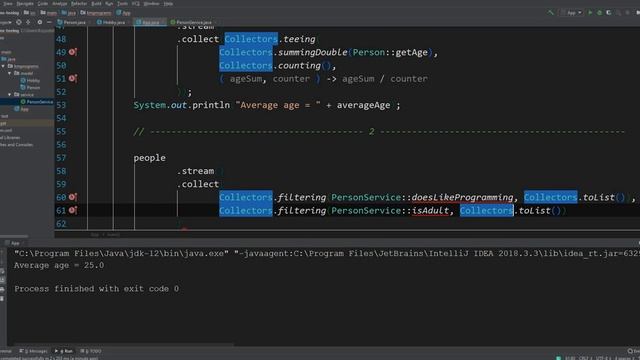The height and width of the screenshot is (360, 640).
Task: Click counting on line 50
Action: [299, 65]
